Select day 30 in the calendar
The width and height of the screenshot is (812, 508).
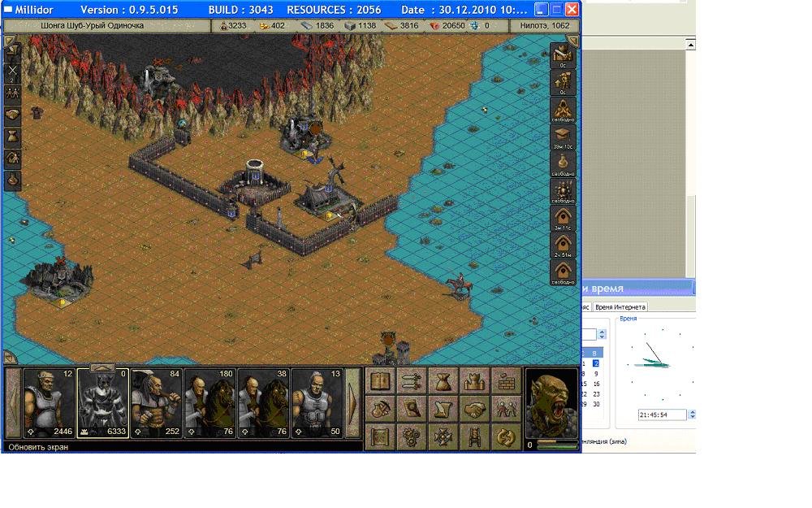click(x=596, y=404)
